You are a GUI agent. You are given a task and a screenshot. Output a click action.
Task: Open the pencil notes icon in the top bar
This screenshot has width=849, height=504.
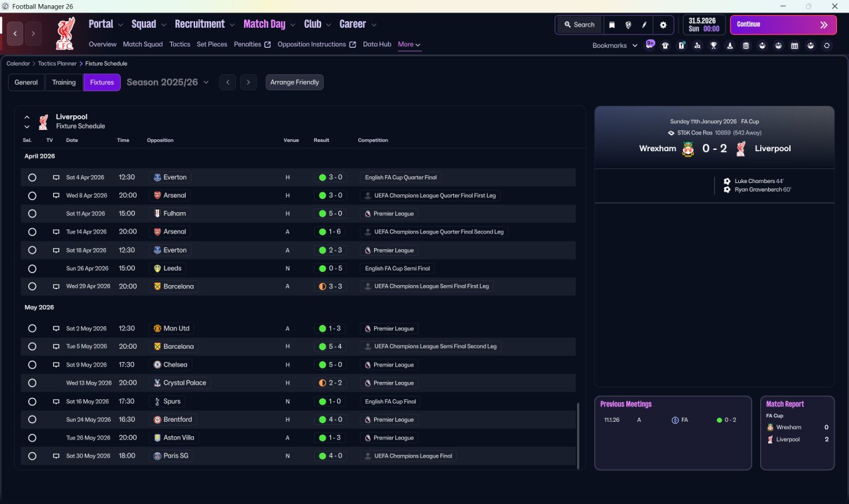644,25
